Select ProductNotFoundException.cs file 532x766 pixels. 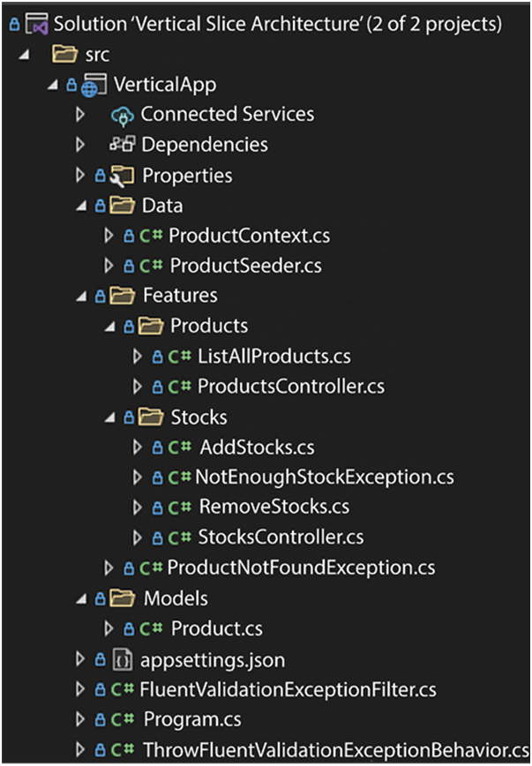point(301,567)
